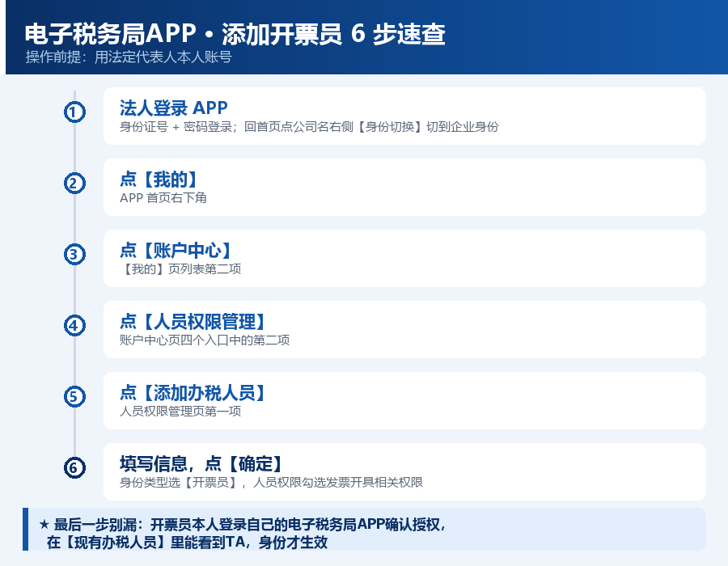Select the text "【我的】页列表第二项"
728x566 pixels.
point(180,269)
